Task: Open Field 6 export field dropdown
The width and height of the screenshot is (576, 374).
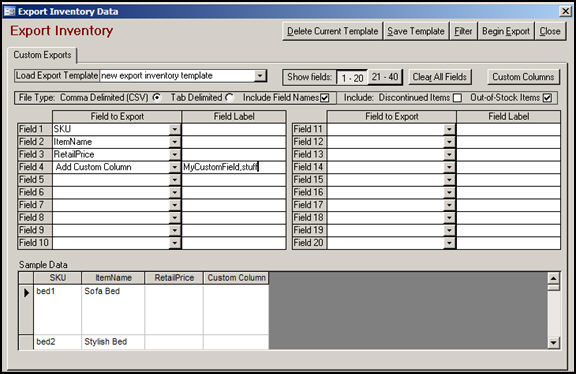Action: pos(175,192)
